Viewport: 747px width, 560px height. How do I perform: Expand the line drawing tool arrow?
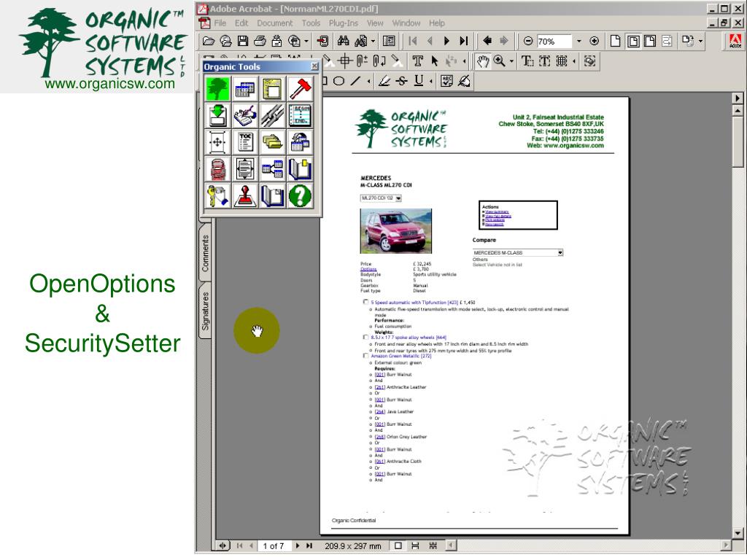pos(368,82)
